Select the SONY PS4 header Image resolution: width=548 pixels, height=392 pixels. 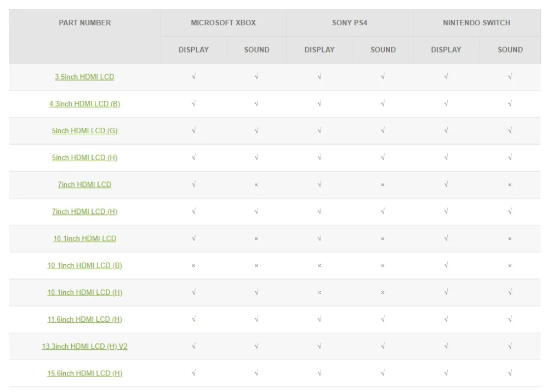350,22
